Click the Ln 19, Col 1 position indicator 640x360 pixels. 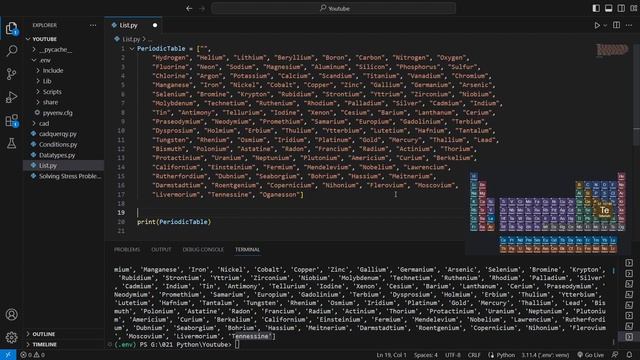click(391, 355)
